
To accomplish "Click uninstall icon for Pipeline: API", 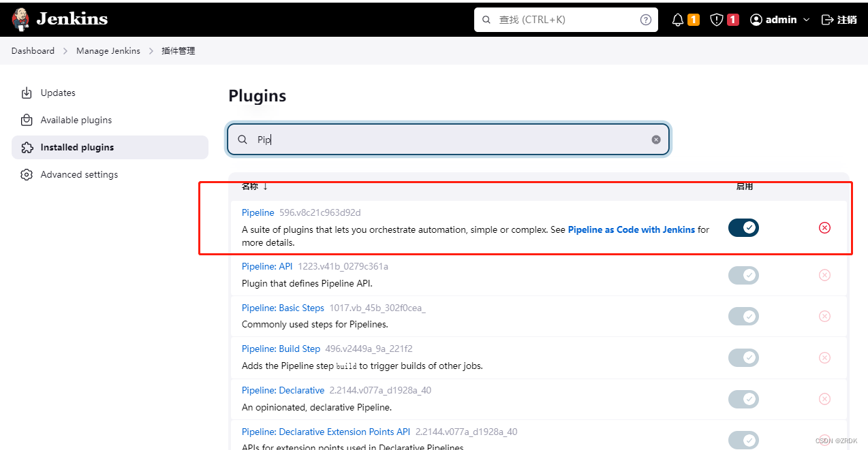I will (824, 275).
